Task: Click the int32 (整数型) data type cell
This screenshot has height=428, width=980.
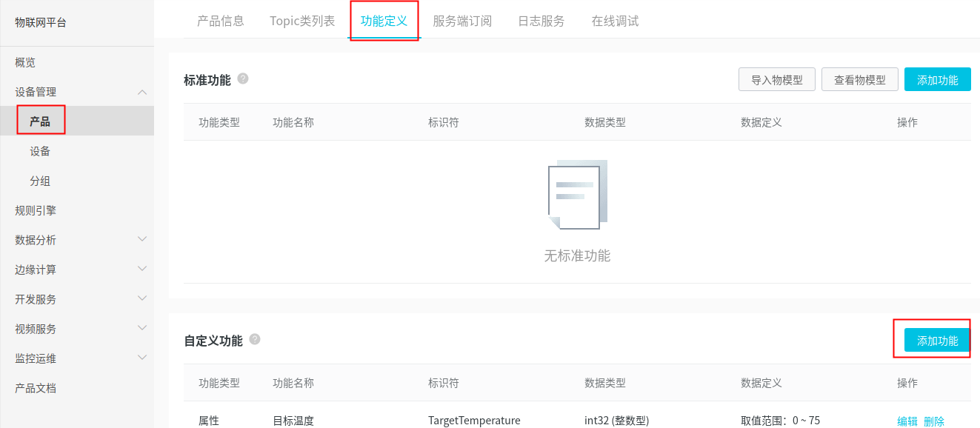Action: [616, 421]
